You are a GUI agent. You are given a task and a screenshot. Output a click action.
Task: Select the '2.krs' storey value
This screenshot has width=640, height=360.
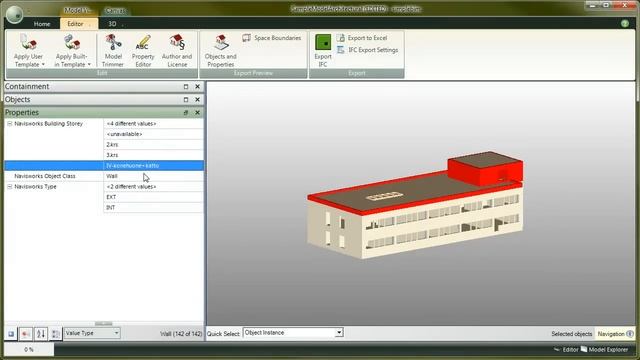[153, 144]
